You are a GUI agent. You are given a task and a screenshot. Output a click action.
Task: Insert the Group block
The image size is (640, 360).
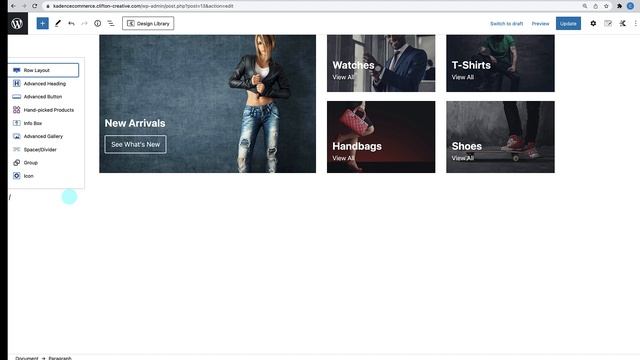43,162
